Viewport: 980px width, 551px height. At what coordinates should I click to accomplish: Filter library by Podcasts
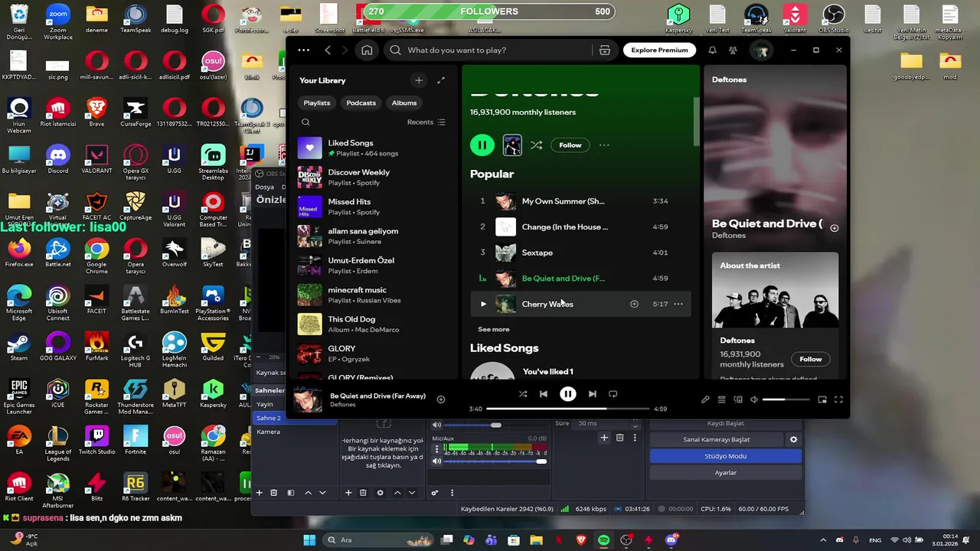click(x=361, y=103)
